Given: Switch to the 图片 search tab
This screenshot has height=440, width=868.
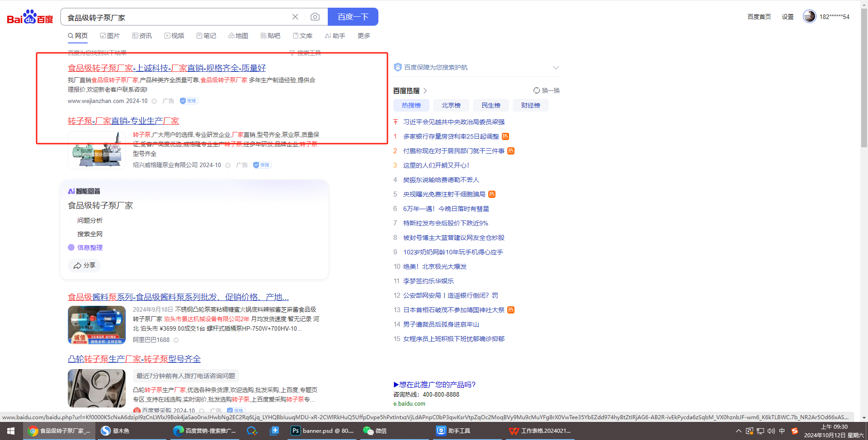Looking at the screenshot, I should 110,36.
